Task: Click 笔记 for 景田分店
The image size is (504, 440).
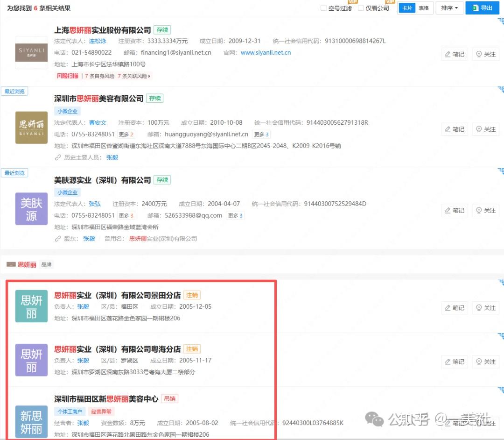Action: tap(455, 308)
